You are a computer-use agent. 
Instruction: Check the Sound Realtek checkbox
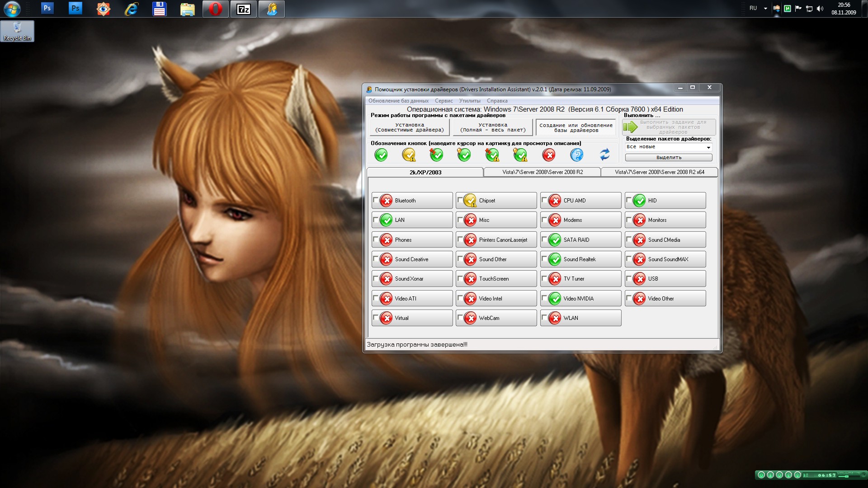point(544,259)
